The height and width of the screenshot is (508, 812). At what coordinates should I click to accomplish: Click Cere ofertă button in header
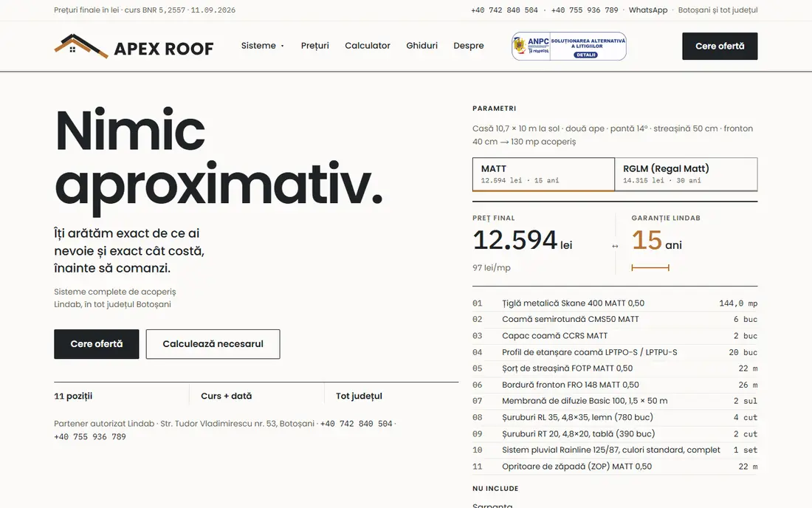coord(719,46)
